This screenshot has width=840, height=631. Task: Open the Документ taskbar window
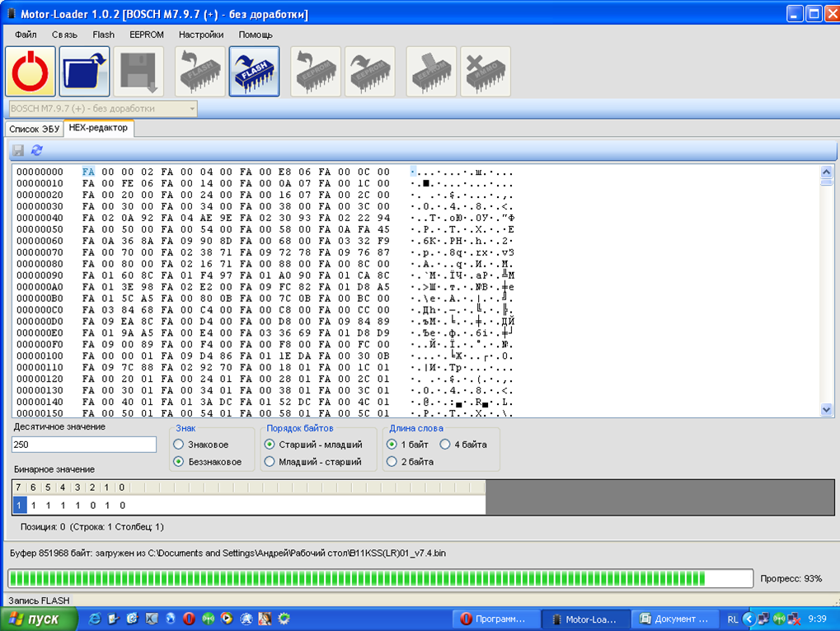(673, 619)
